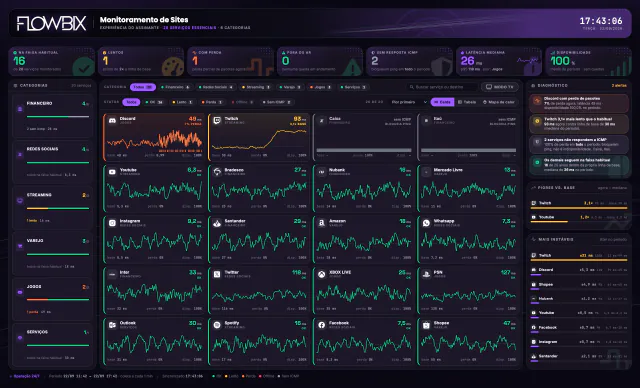Click the Instagram icon on the Instagram card
This screenshot has width=640, height=388.
pos(112,223)
